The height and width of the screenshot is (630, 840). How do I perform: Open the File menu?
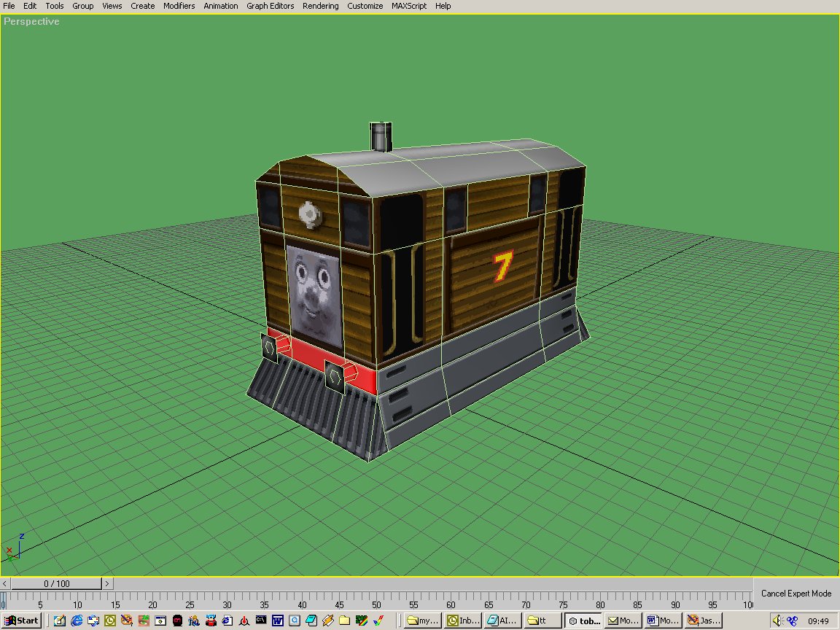pos(9,6)
